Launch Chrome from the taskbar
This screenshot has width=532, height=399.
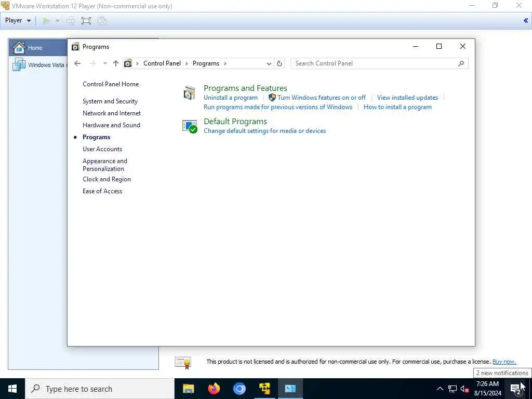[x=239, y=389]
